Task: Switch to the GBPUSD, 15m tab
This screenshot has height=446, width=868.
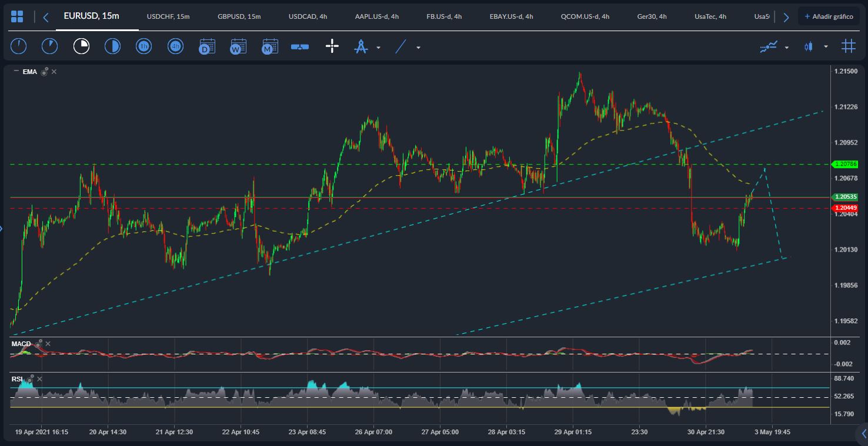Action: tap(239, 16)
